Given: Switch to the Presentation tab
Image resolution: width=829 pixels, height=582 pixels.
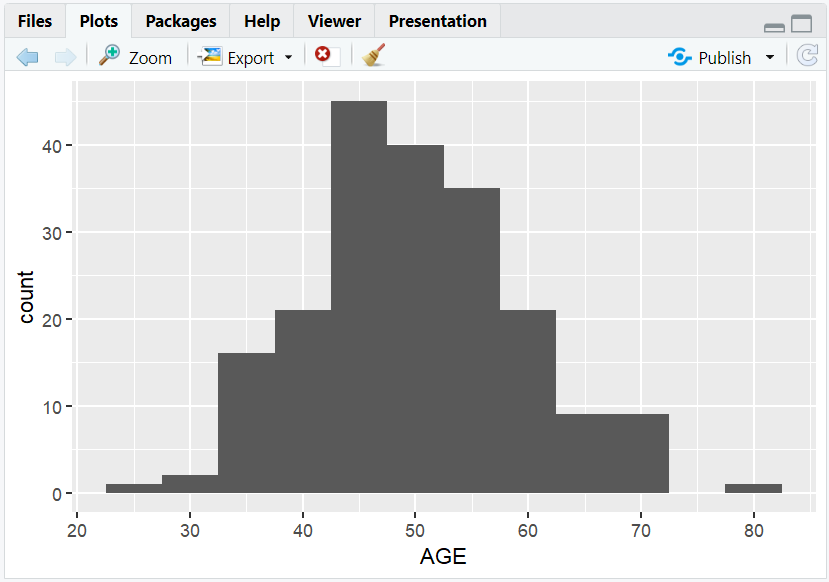Looking at the screenshot, I should (437, 20).
